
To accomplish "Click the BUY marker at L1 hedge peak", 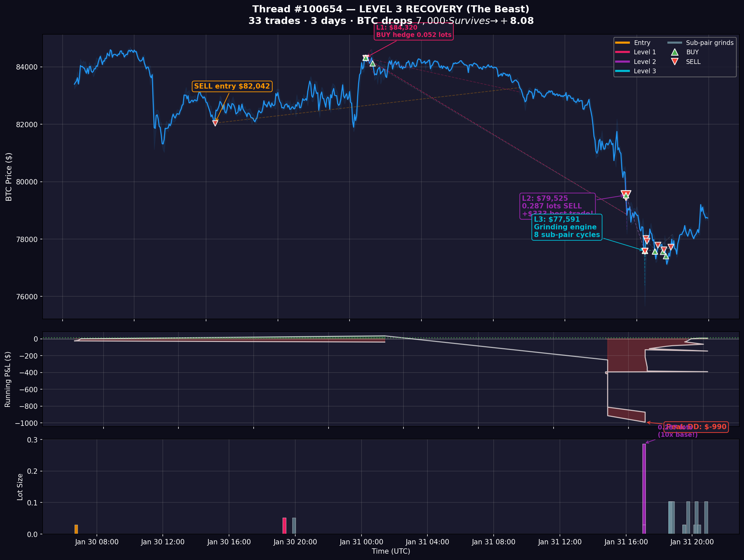I will [x=366, y=58].
